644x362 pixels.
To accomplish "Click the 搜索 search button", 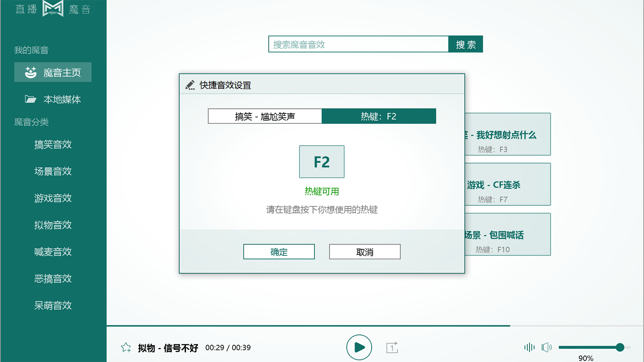I will point(465,44).
